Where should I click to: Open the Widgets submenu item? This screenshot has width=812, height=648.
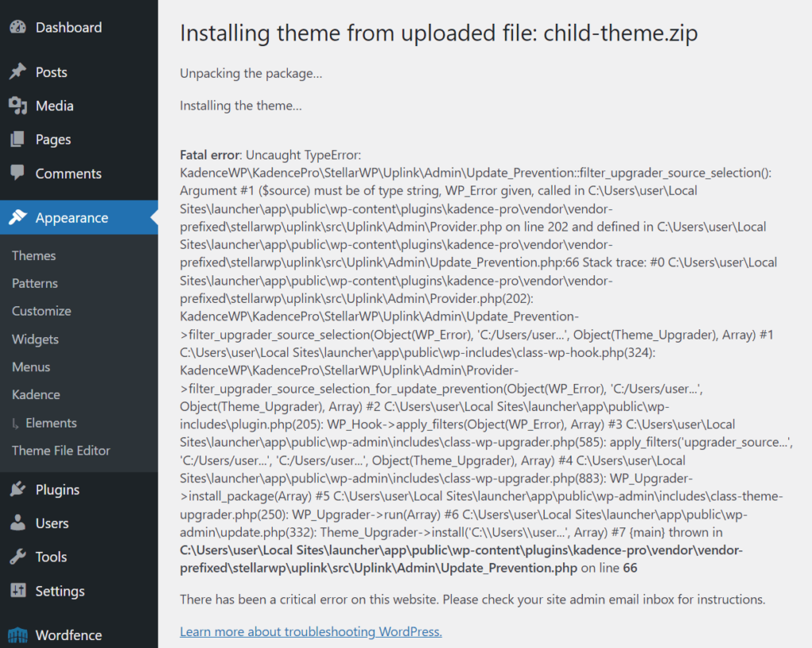[x=35, y=339]
